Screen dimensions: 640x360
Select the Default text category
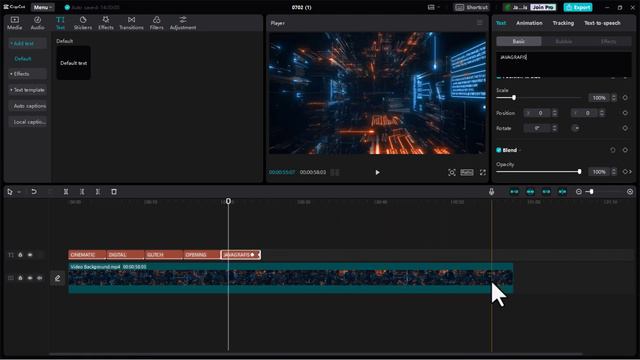pos(23,59)
